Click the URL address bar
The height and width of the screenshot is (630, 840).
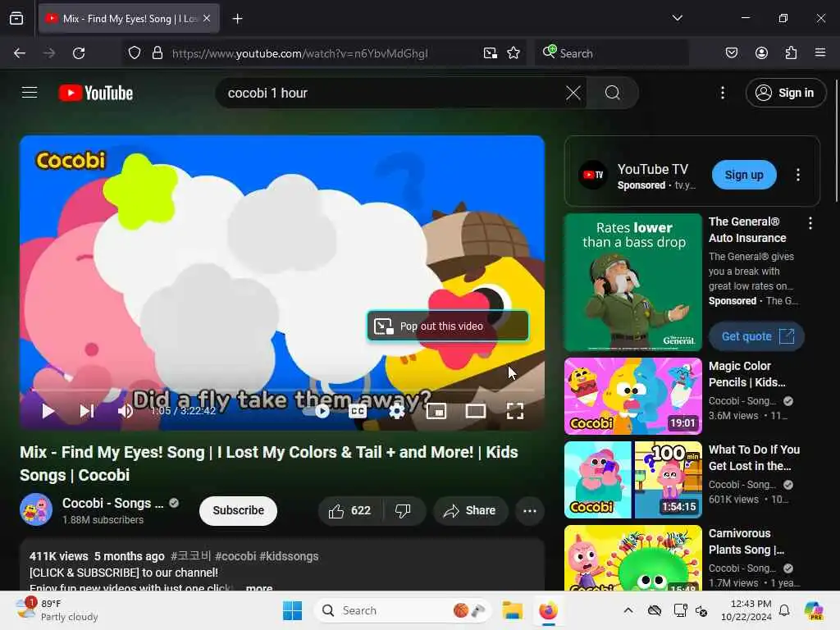(300, 53)
